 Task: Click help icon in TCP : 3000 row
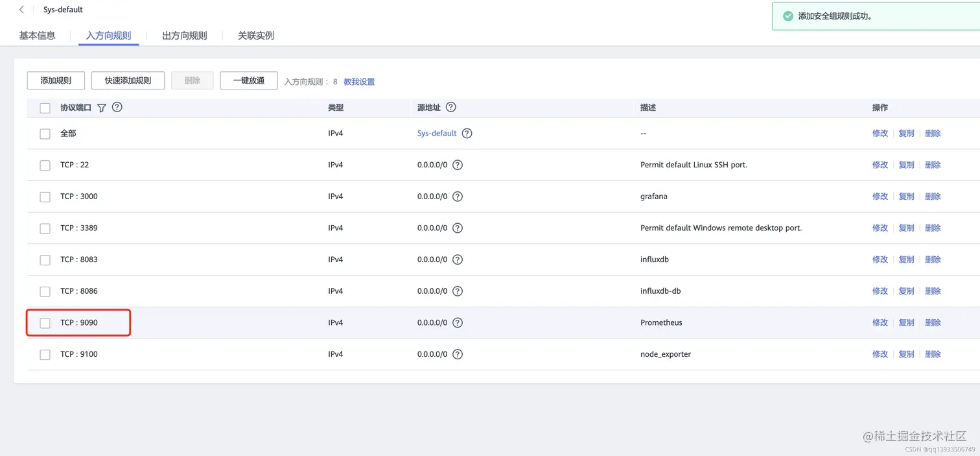[458, 197]
